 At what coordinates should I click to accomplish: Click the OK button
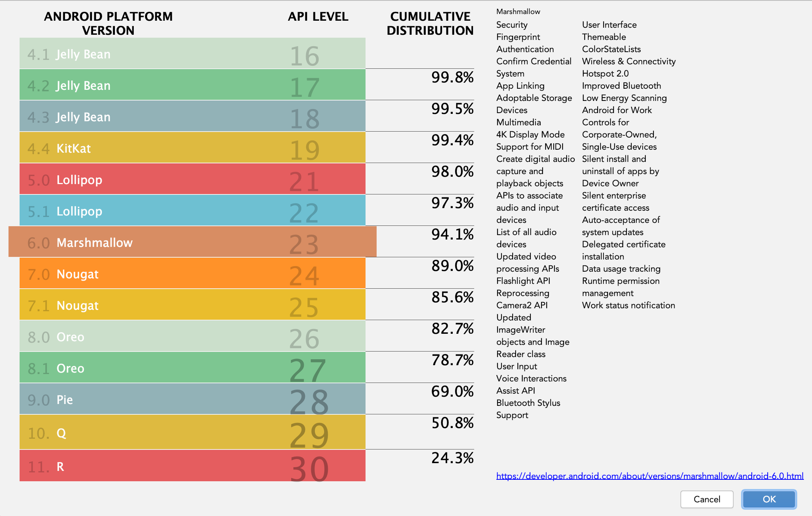click(769, 499)
